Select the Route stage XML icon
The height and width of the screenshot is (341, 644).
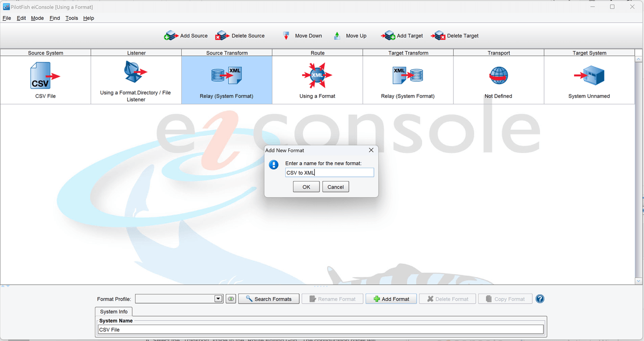tap(317, 76)
